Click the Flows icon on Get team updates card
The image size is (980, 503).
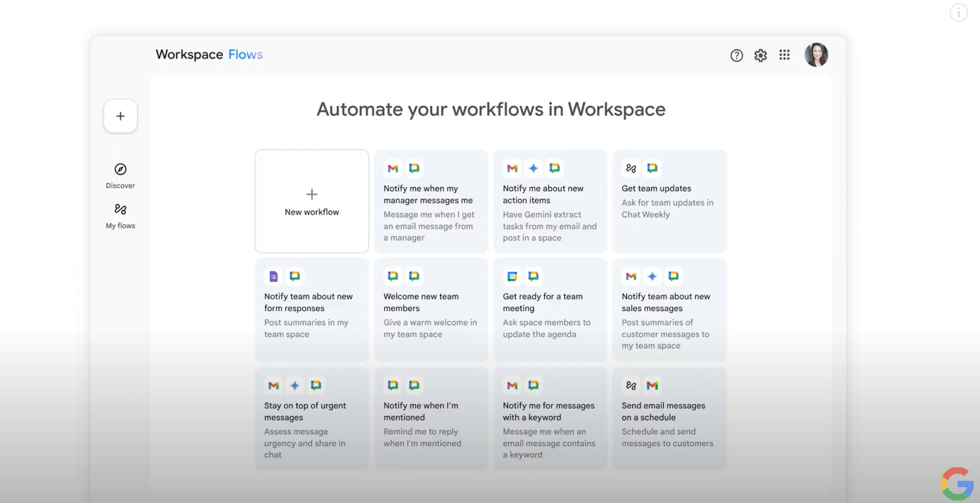(x=631, y=168)
